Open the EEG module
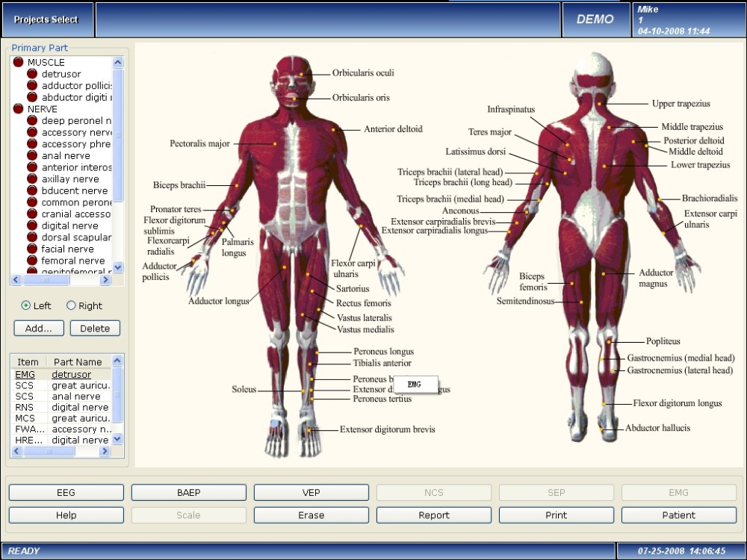The width and height of the screenshot is (747, 560). point(66,492)
